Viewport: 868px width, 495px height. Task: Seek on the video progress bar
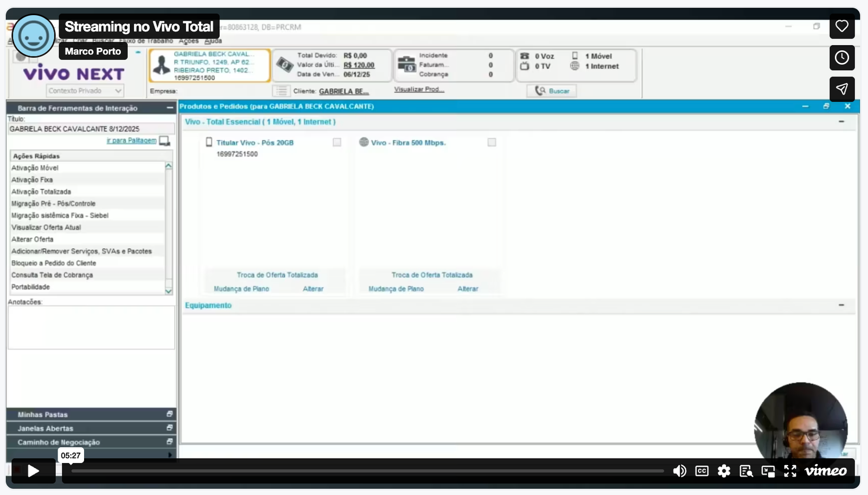pos(367,471)
